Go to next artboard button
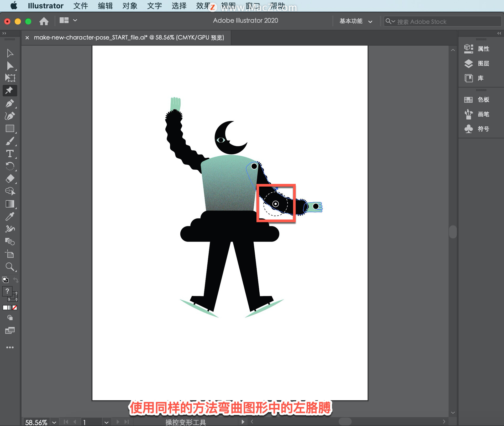The height and width of the screenshot is (426, 504). point(118,422)
